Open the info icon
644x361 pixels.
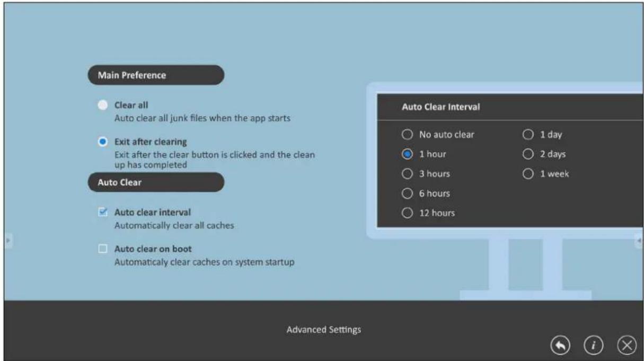[x=594, y=345]
